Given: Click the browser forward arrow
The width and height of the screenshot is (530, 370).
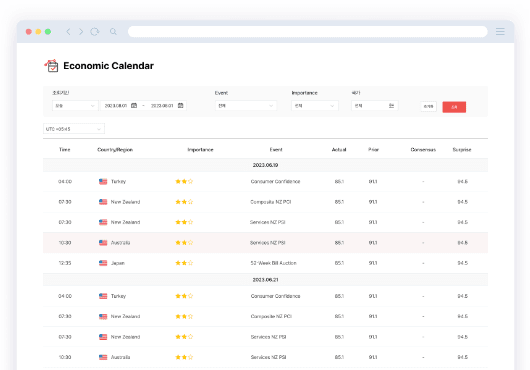Looking at the screenshot, I should (81, 32).
